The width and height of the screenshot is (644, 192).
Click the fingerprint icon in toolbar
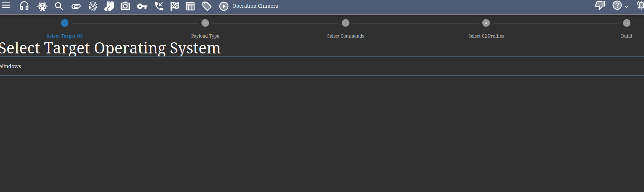tap(93, 6)
